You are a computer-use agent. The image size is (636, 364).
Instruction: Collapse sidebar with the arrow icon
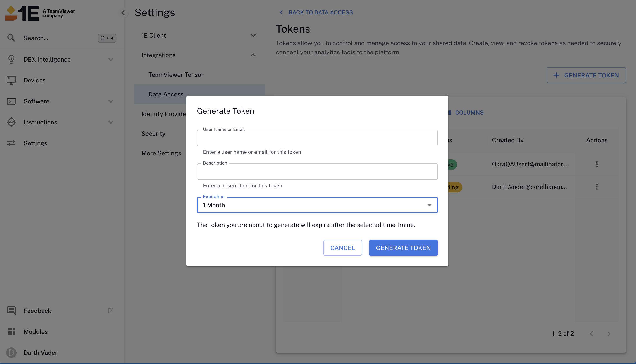[123, 12]
